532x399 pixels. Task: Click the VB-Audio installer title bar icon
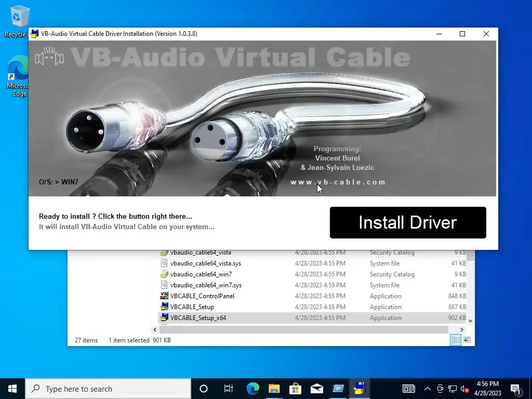(x=34, y=34)
